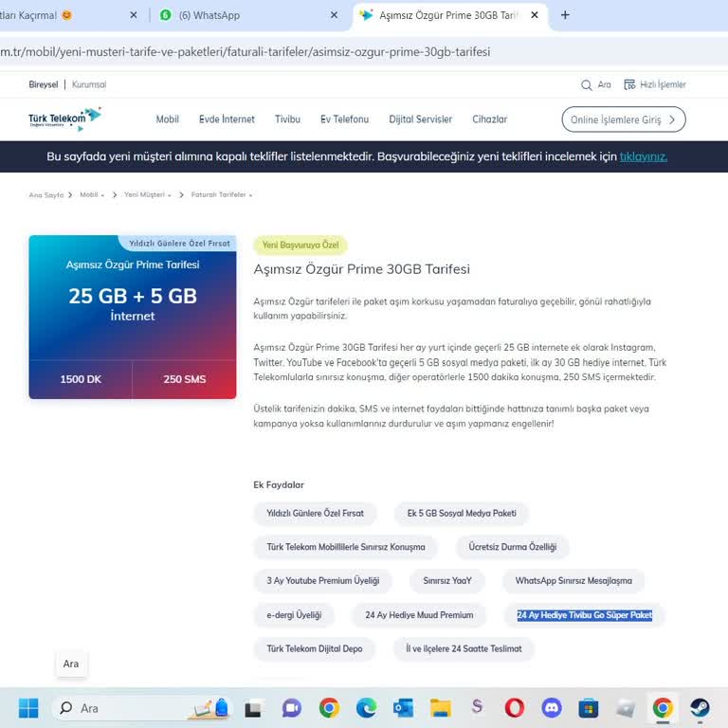Click the tıklayınız link in banner

pos(644,156)
